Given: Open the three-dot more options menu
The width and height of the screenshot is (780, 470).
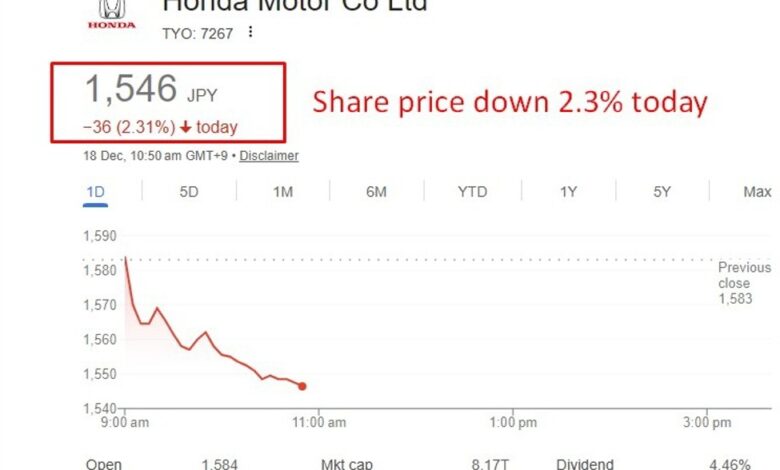Looking at the screenshot, I should click(250, 32).
